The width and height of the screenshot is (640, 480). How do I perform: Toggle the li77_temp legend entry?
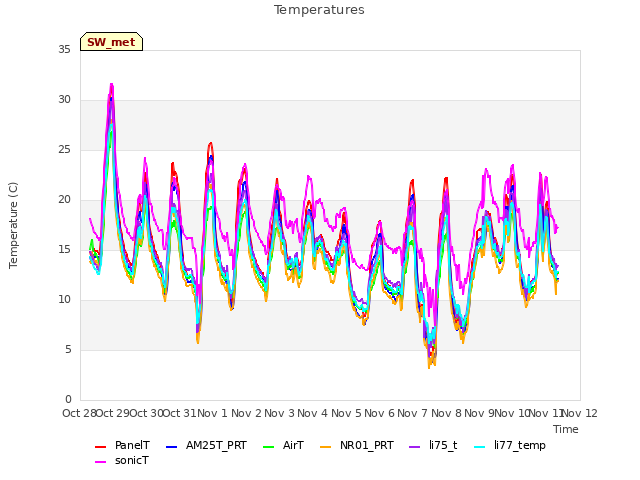(x=510, y=445)
